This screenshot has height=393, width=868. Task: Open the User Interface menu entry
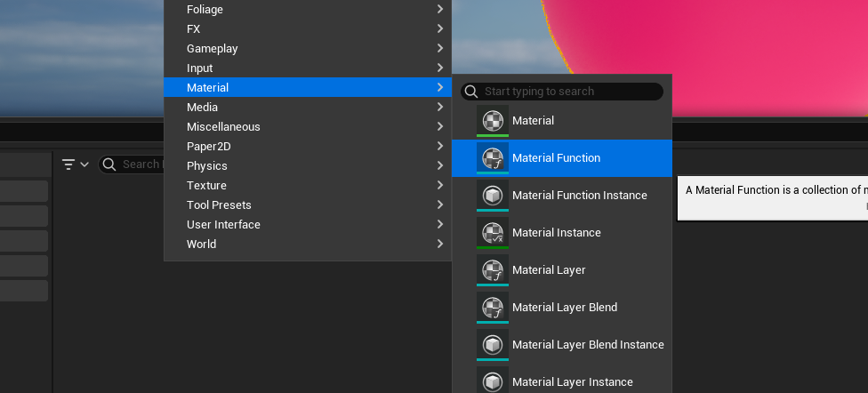[x=308, y=224]
